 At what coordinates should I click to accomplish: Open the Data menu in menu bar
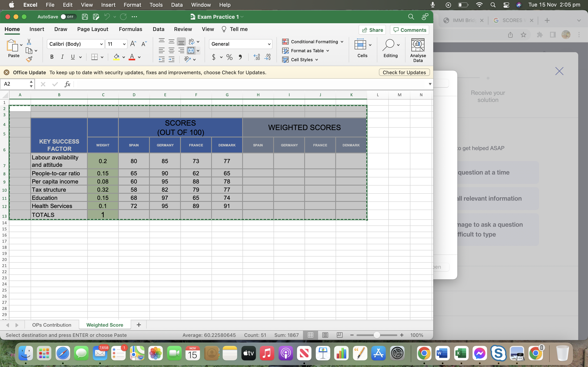click(177, 5)
